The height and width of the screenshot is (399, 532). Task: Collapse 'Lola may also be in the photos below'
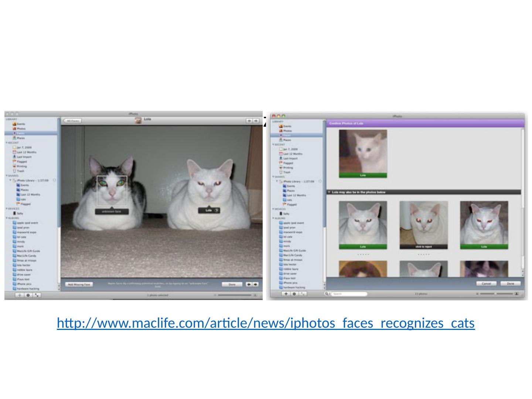point(329,192)
